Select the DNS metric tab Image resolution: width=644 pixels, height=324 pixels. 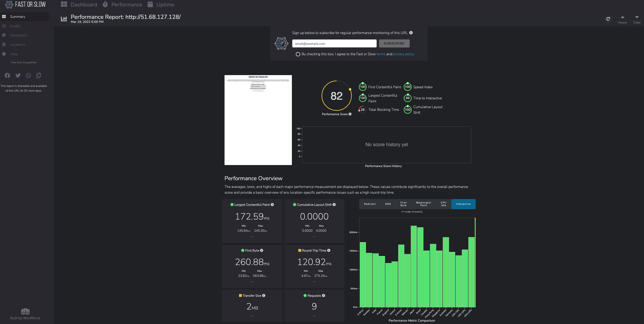click(x=388, y=204)
